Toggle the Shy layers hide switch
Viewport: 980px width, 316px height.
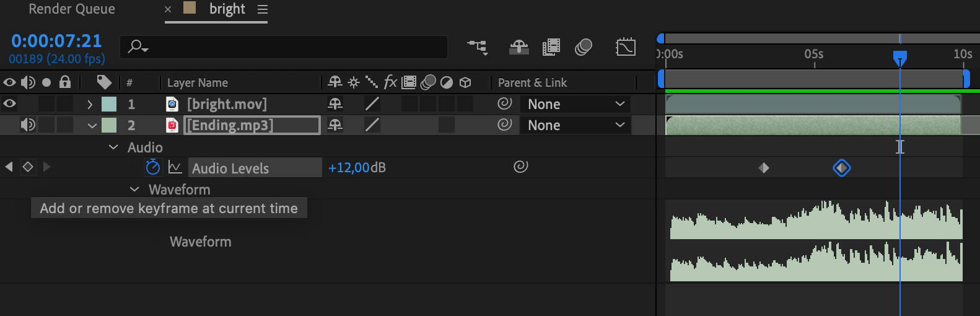(519, 47)
